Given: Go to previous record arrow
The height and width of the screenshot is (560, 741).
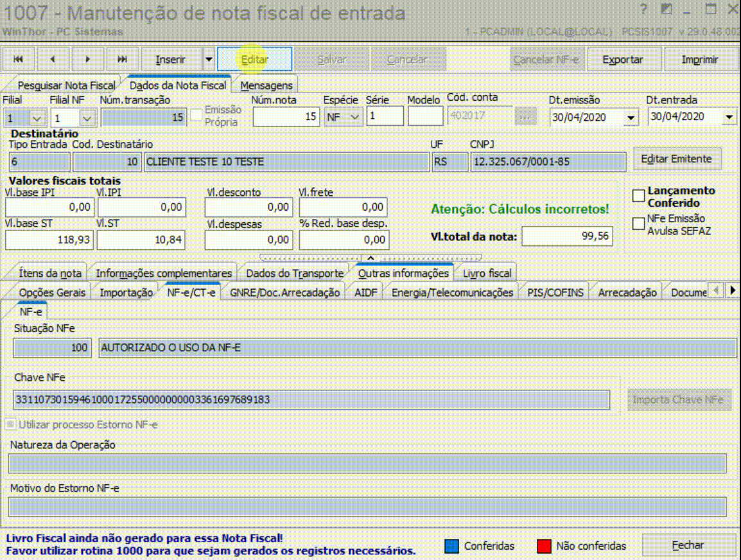Looking at the screenshot, I should click(53, 59).
